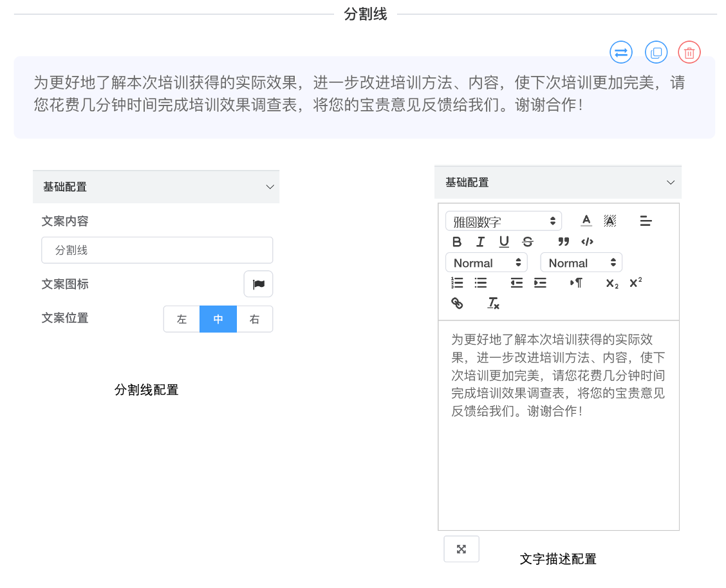Collapse the right 基础配置 panel

click(x=671, y=183)
